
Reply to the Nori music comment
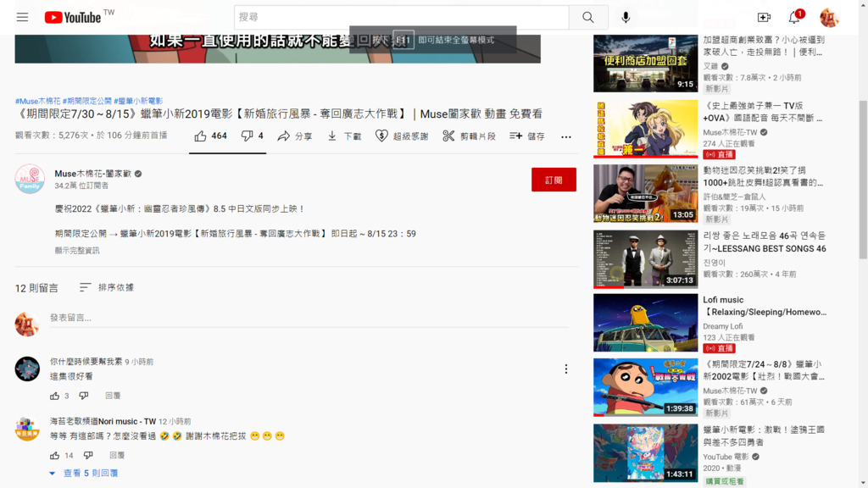pyautogui.click(x=117, y=455)
